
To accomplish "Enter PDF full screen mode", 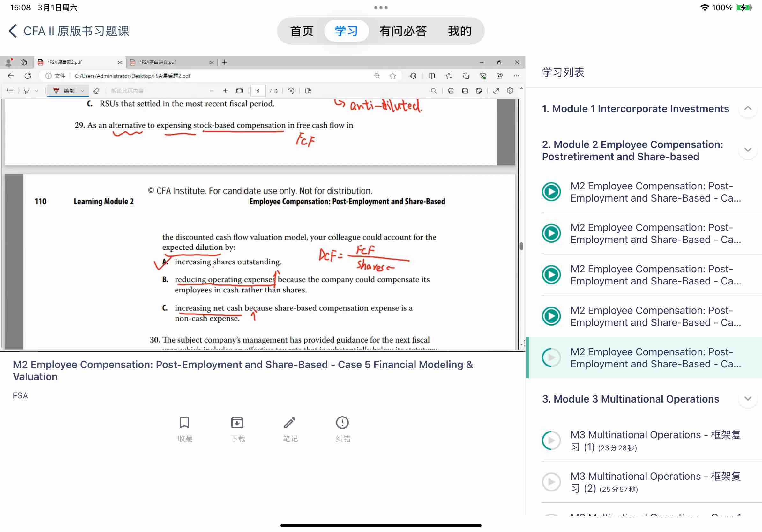I will pos(496,91).
